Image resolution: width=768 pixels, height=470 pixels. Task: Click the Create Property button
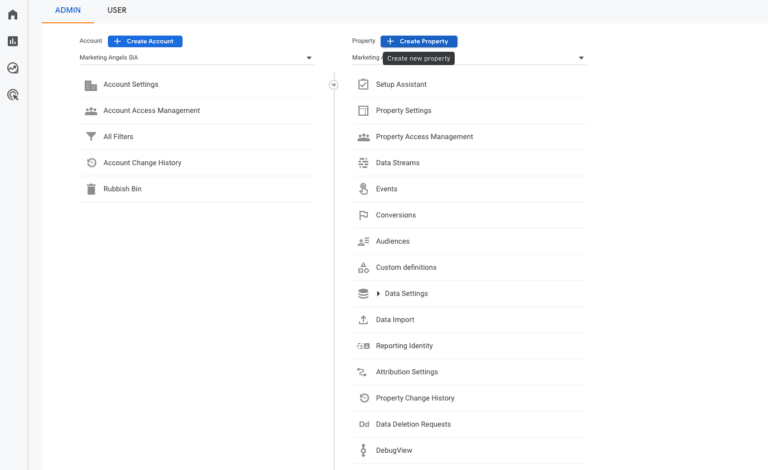click(x=419, y=41)
